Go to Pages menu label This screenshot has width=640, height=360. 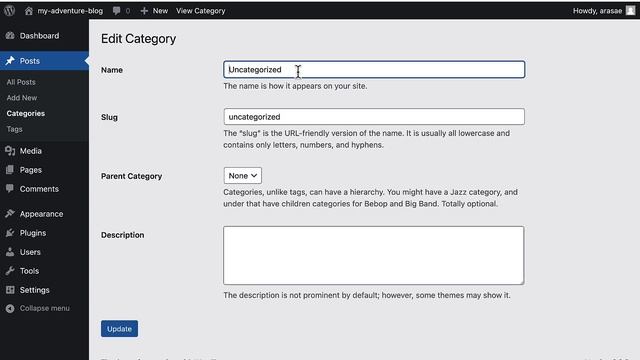(x=31, y=170)
